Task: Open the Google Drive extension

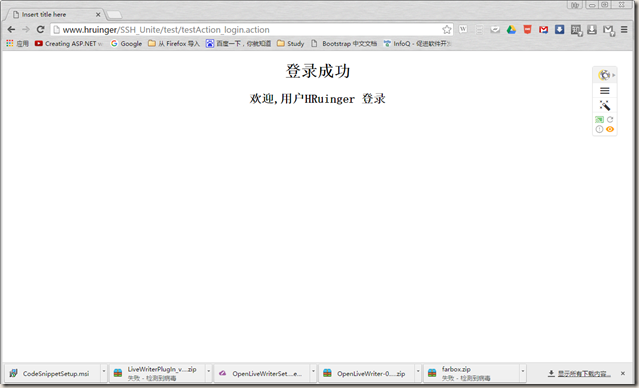Action: coord(511,29)
